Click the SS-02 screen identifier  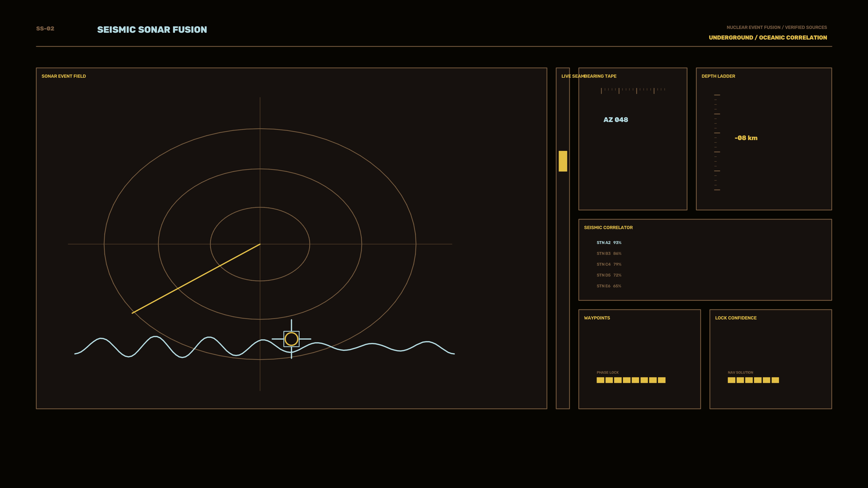coord(45,29)
